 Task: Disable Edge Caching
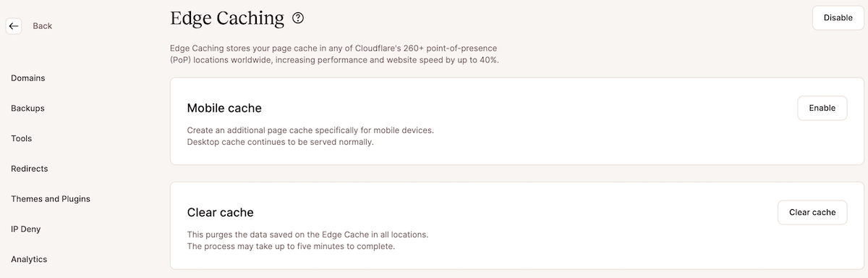click(838, 18)
